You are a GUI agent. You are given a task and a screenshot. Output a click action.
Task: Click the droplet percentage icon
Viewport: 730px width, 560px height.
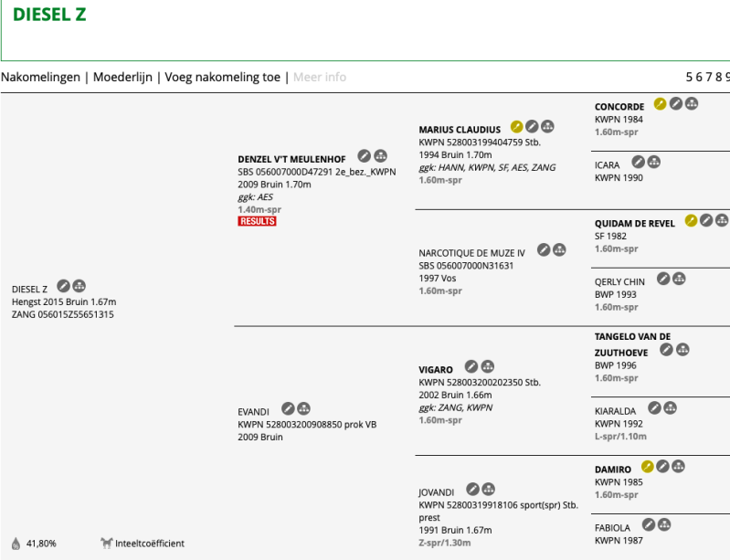click(x=16, y=544)
